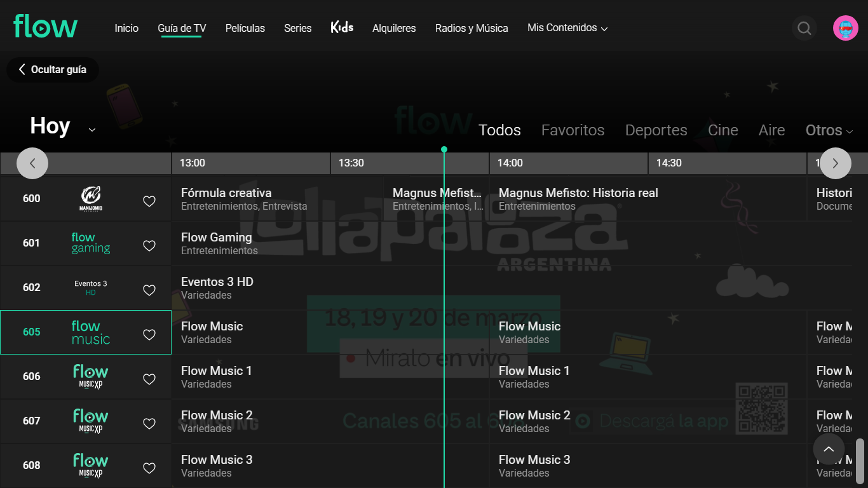Mark channel 608 as favorite
The height and width of the screenshot is (488, 868).
click(x=149, y=468)
